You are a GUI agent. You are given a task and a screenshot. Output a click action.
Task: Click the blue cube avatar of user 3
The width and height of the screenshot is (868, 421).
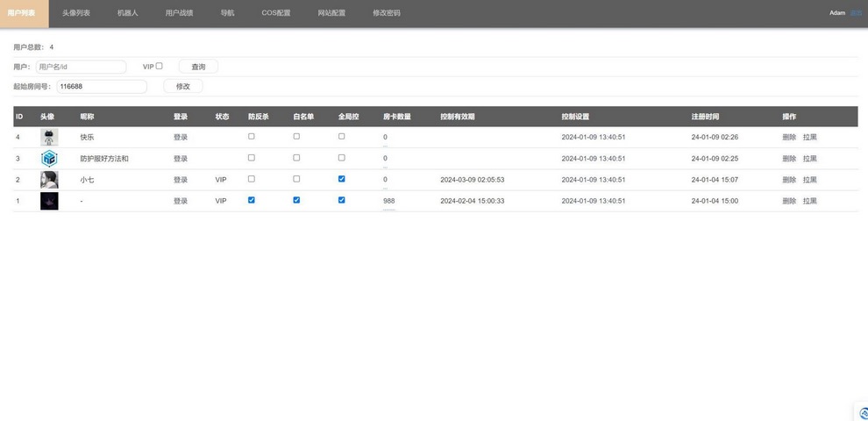tap(49, 159)
